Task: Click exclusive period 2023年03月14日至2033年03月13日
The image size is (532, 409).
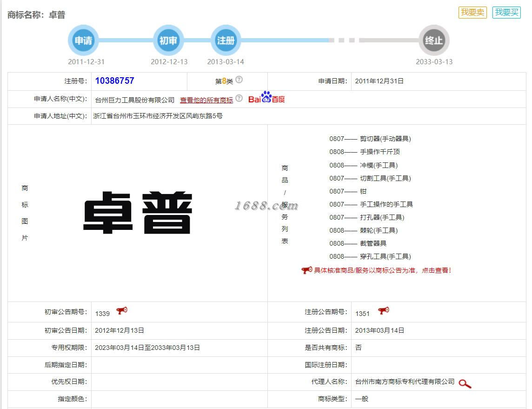Action: click(147, 348)
